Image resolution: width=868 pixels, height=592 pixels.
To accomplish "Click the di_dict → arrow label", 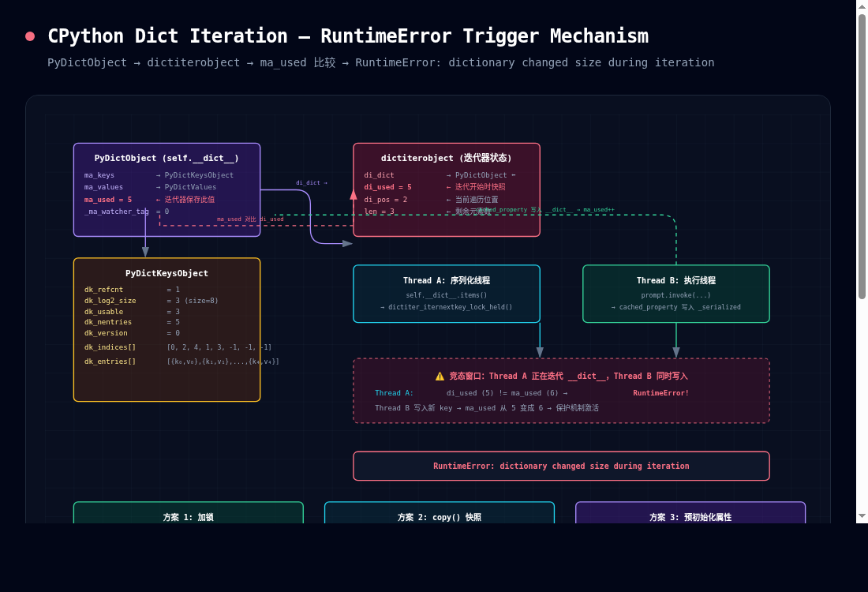I will click(x=312, y=183).
